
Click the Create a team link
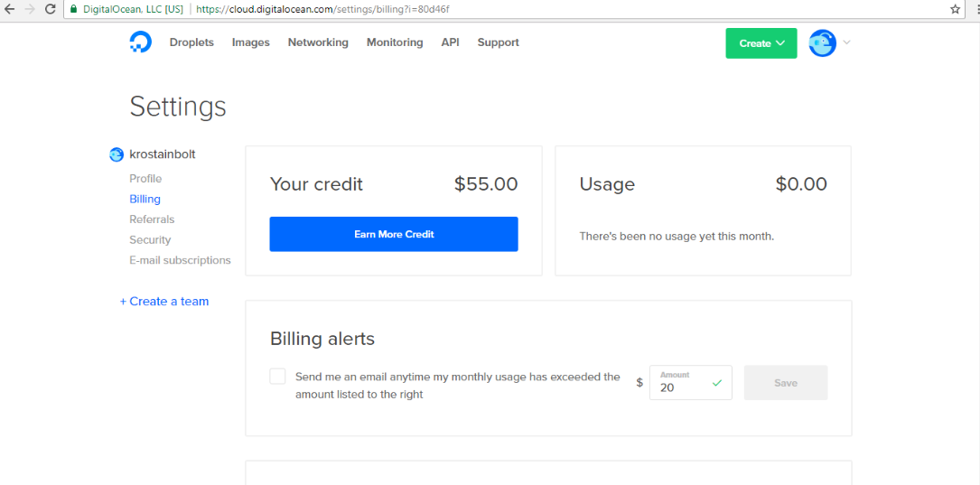tap(164, 302)
